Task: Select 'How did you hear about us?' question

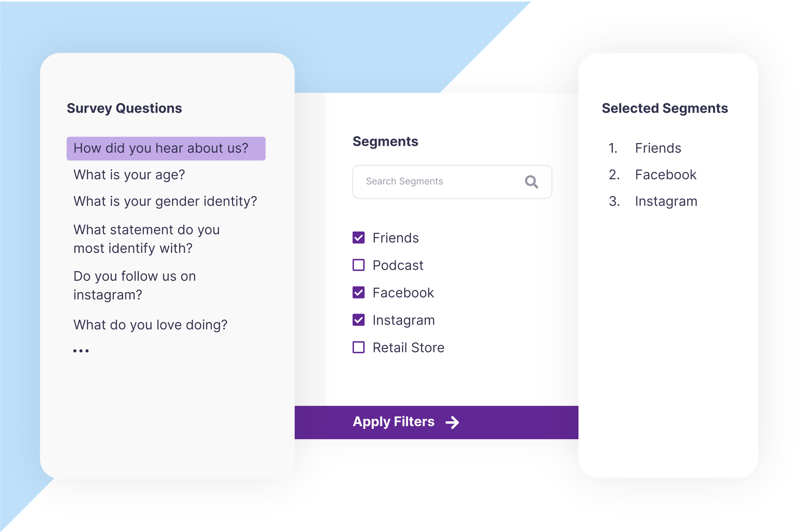Action: coord(166,149)
